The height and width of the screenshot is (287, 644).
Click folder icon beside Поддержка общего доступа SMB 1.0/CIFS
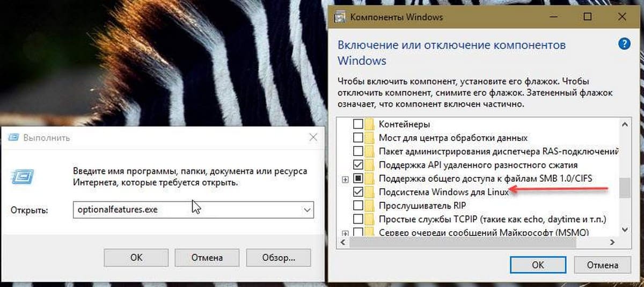[x=370, y=178]
